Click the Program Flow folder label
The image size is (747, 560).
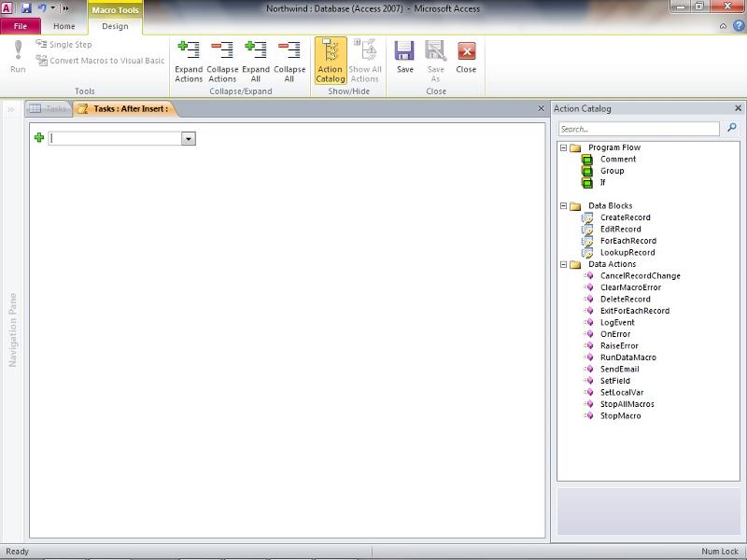[x=614, y=147]
